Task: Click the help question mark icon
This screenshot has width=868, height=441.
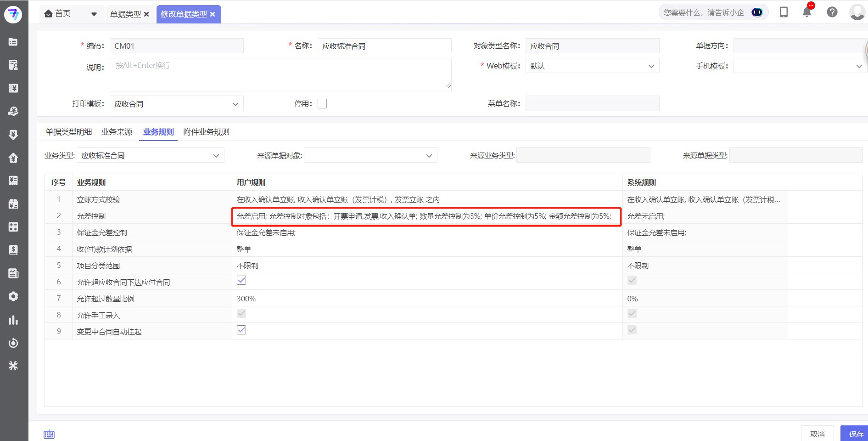Action: (831, 12)
